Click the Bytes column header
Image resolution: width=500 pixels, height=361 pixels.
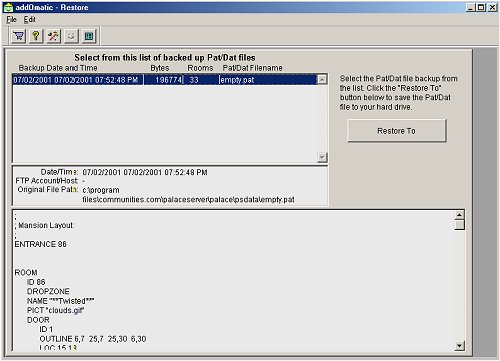(x=160, y=68)
